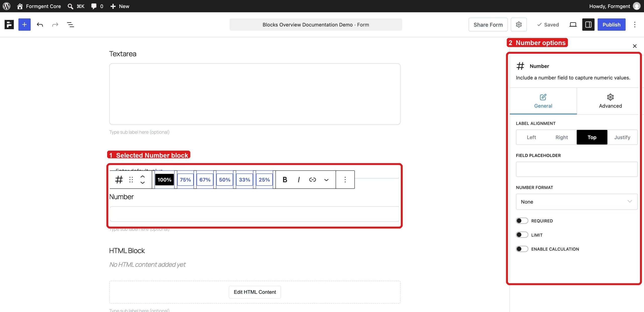The image size is (644, 312).
Task: Click Edit HTML Content button
Action: pos(255,292)
